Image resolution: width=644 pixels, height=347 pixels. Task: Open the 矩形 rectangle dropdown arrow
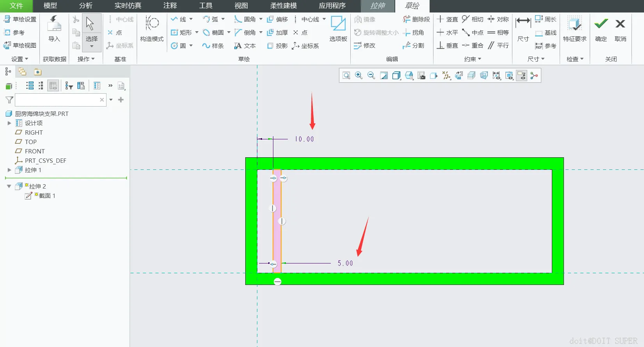(x=197, y=32)
